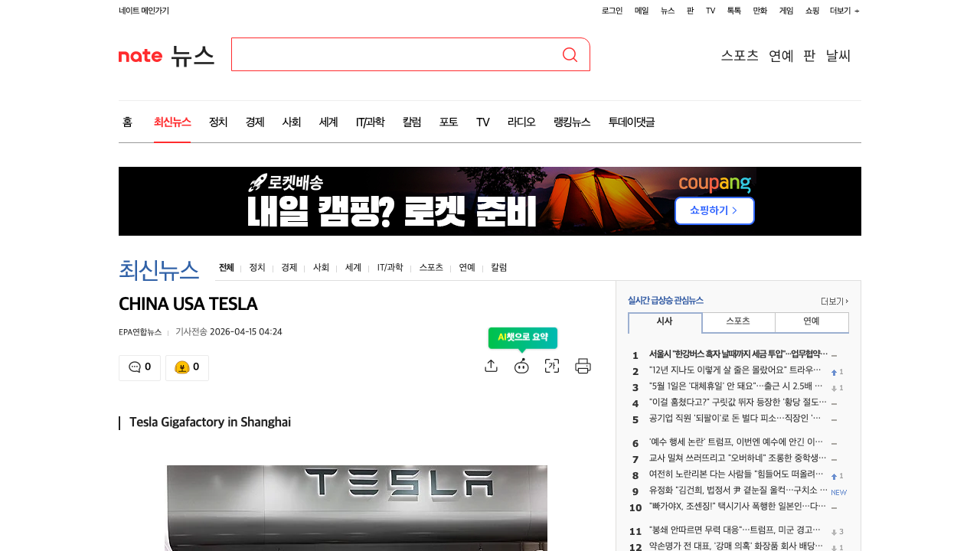This screenshot has height=551, width=980.
Task: Select the 시사 tab in trending panel
Action: point(665,322)
